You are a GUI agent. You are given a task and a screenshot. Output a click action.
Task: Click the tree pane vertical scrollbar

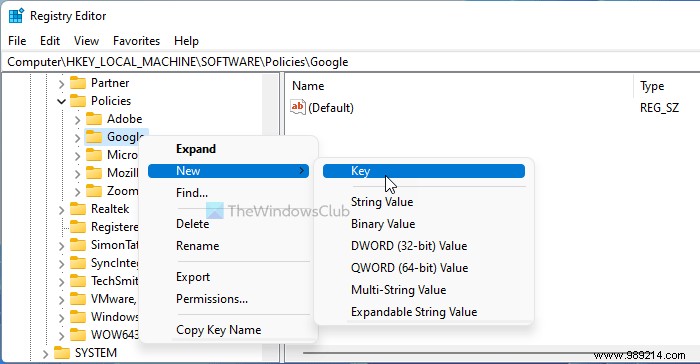271,217
